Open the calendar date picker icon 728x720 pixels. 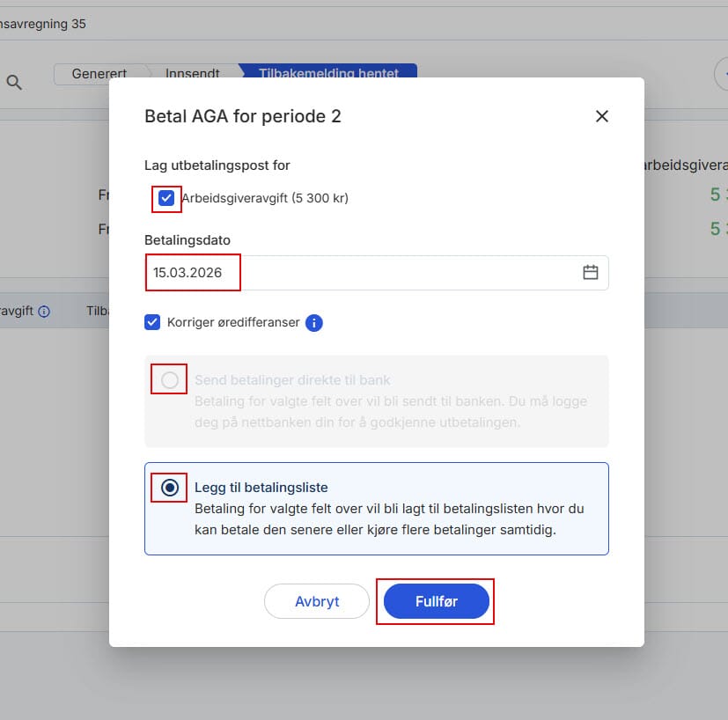tap(590, 273)
